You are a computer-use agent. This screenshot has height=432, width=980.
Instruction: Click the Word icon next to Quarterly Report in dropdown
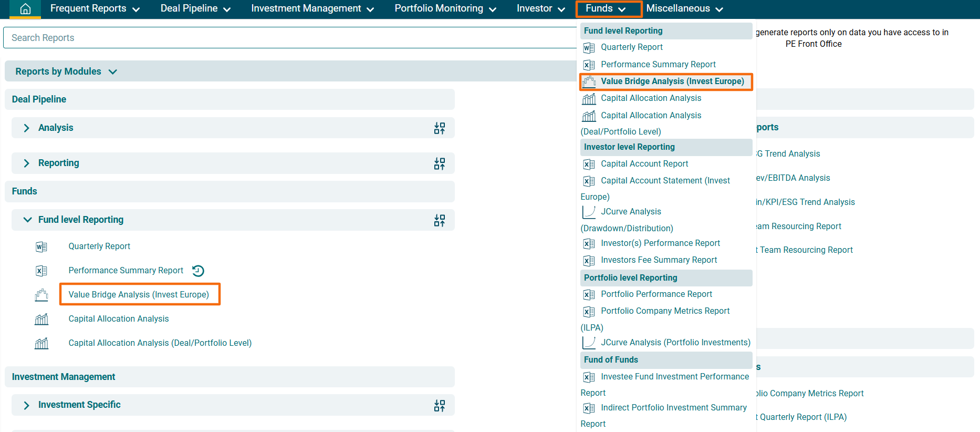589,48
